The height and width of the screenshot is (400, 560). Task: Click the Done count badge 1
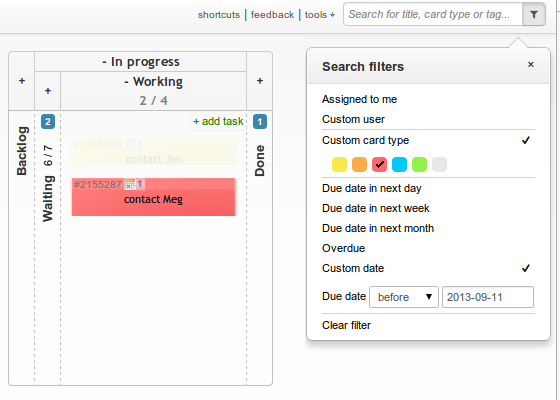click(x=260, y=122)
